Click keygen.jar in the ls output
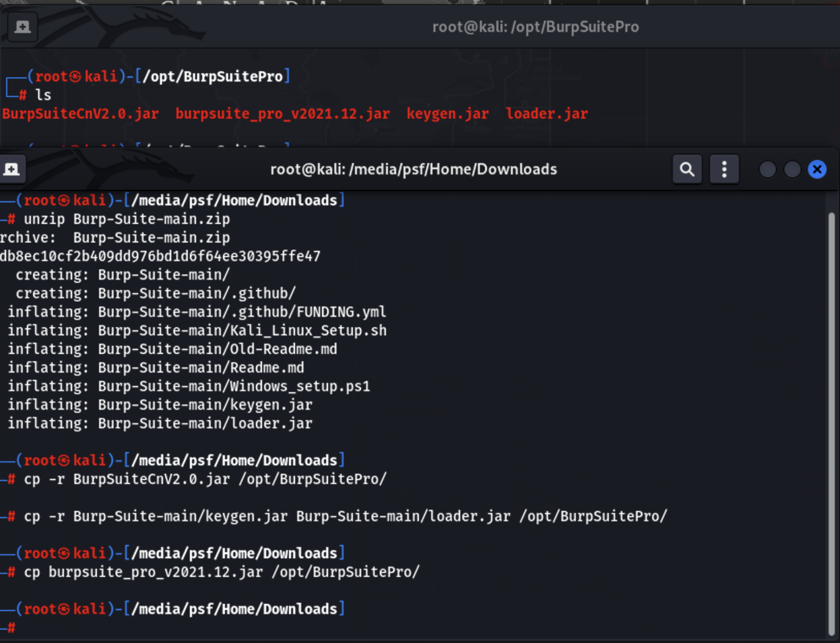840x643 pixels. pyautogui.click(x=447, y=114)
